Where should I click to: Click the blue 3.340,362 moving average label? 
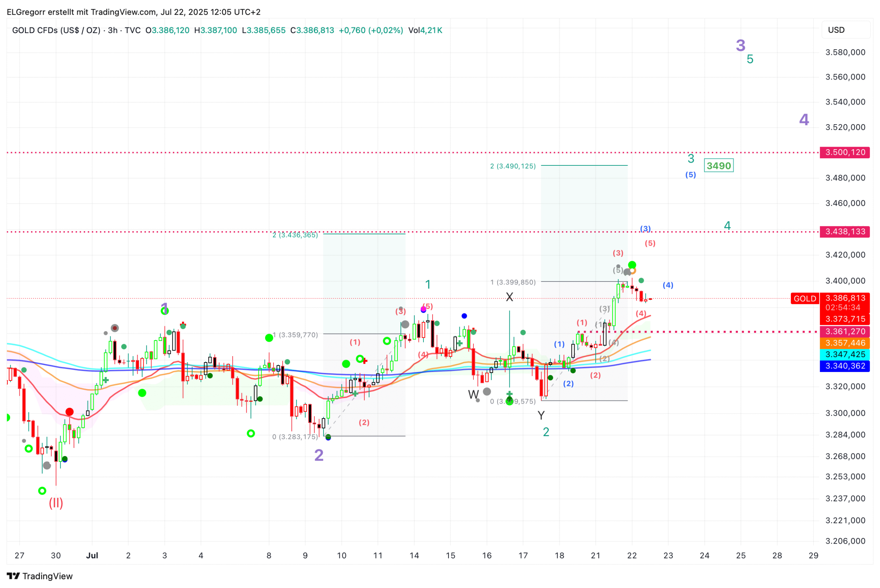click(x=845, y=366)
